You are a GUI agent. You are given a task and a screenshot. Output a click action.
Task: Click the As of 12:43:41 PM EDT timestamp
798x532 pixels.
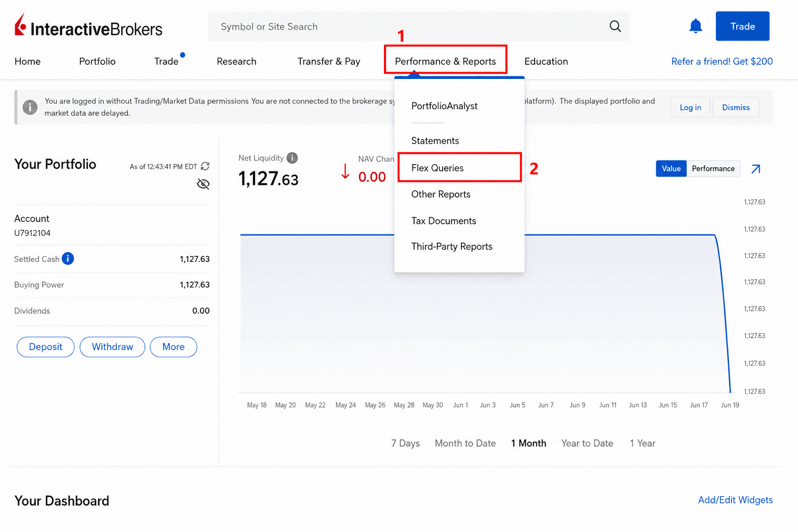pos(163,167)
